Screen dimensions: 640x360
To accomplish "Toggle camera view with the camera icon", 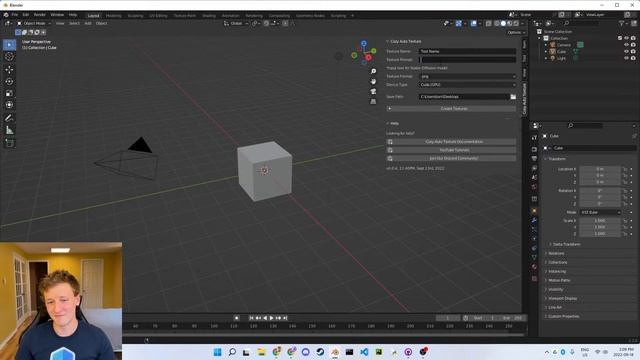I will point(373,91).
